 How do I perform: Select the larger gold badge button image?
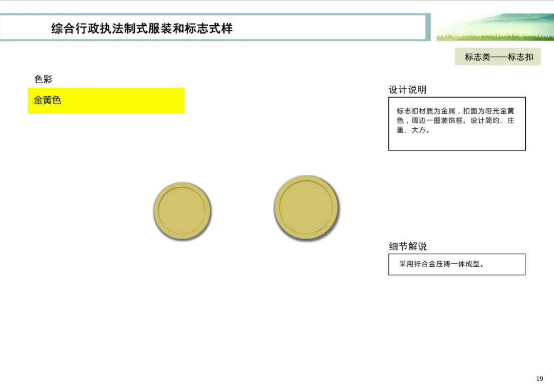click(x=306, y=207)
